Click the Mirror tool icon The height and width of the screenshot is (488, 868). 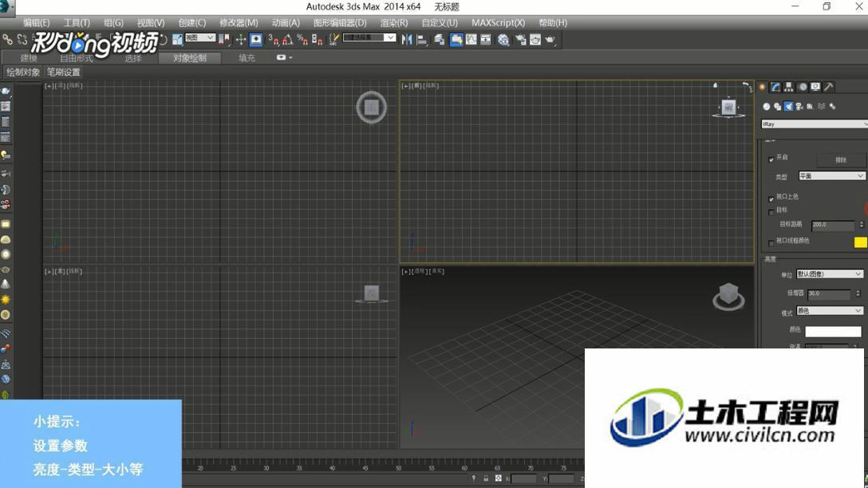(407, 39)
